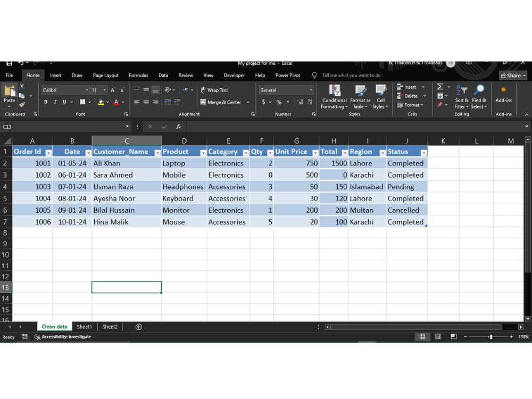Open the Sheet1 worksheet tab
The height and width of the screenshot is (399, 532).
[84, 327]
